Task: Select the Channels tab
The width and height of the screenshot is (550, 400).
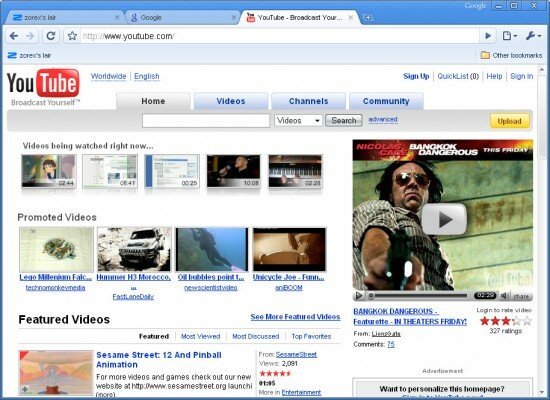Action: tap(308, 101)
